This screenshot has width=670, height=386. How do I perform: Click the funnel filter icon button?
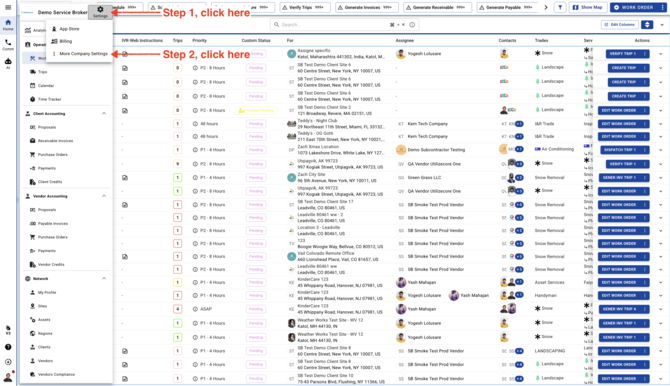pyautogui.click(x=560, y=7)
